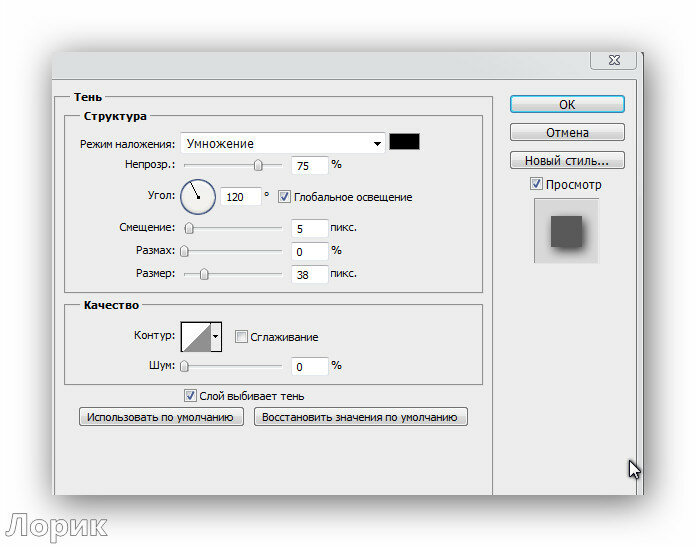
Task: Click the Размер slider handle
Action: (204, 274)
